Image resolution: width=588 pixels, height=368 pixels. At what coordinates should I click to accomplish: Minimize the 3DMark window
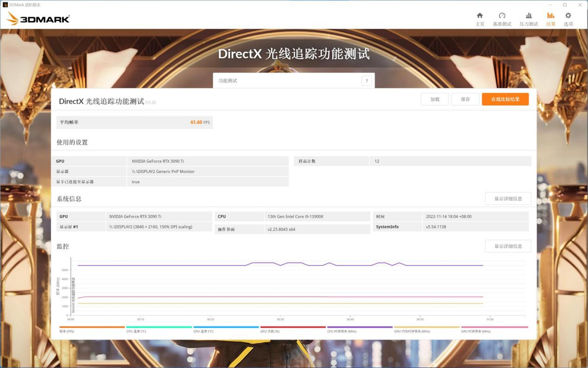pos(550,5)
